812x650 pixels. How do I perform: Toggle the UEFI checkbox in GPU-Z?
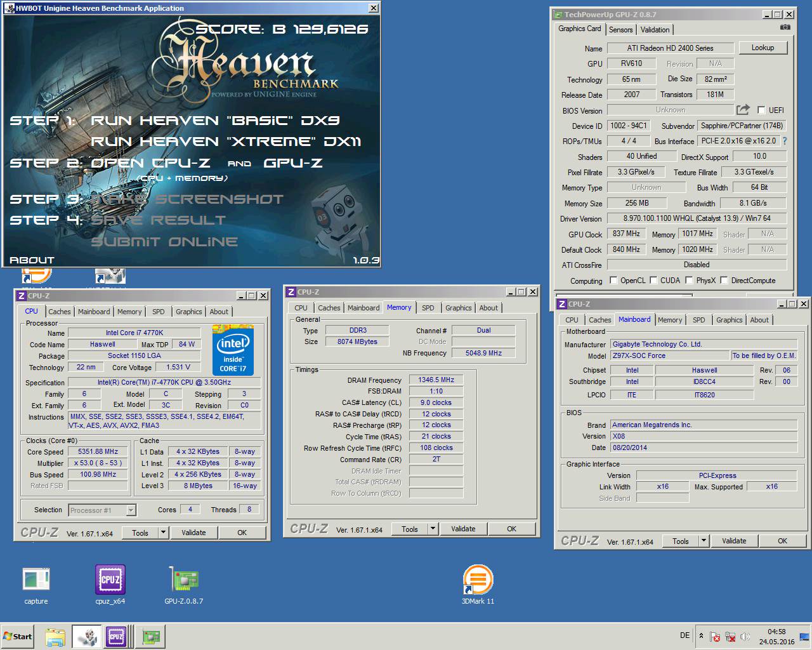click(761, 110)
